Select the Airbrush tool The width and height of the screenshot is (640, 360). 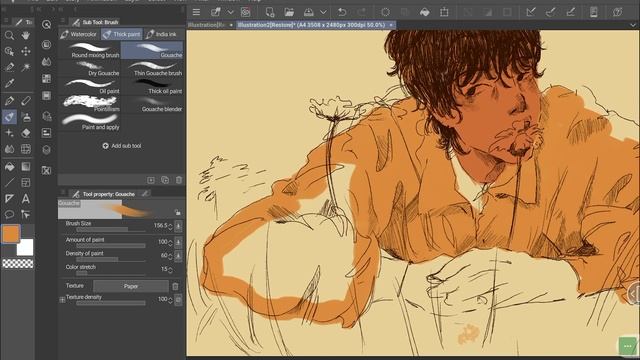pos(26,117)
